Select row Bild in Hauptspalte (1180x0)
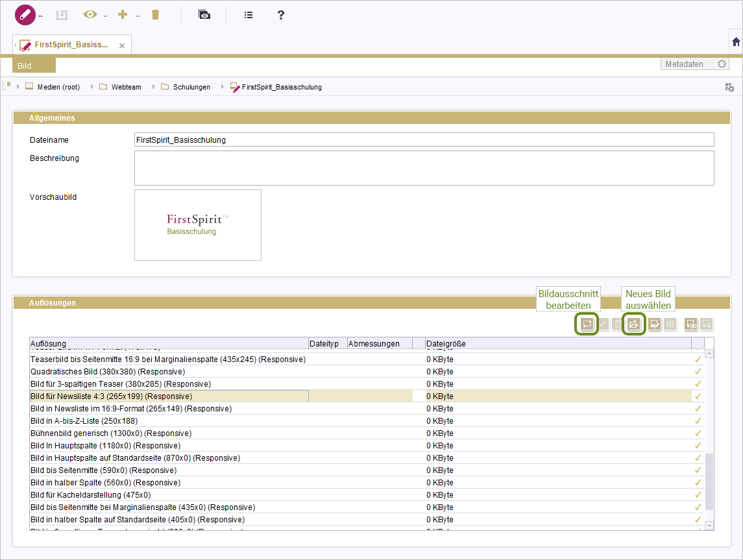The height and width of the screenshot is (560, 743). [x=367, y=445]
